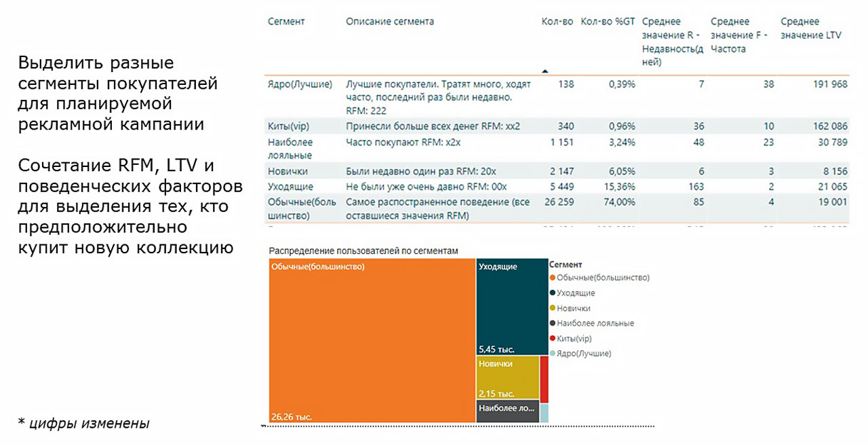The width and height of the screenshot is (868, 446).
Task: Select the yellow Новички treemap tile
Action: tap(507, 378)
